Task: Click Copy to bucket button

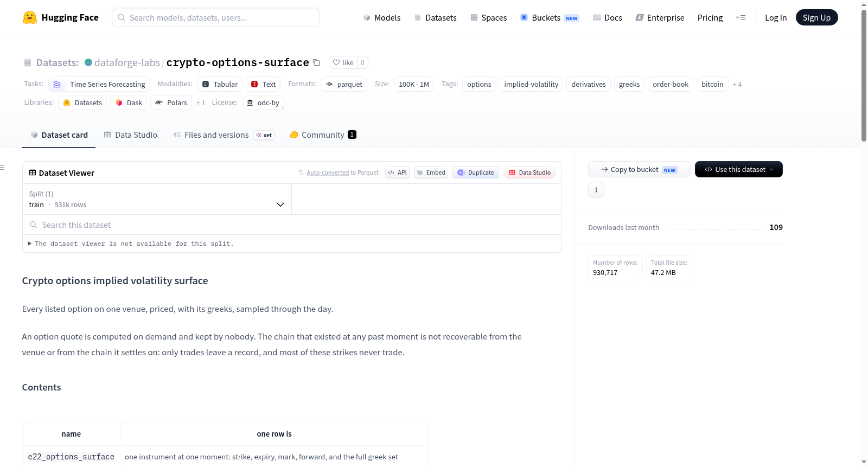Action: (639, 169)
